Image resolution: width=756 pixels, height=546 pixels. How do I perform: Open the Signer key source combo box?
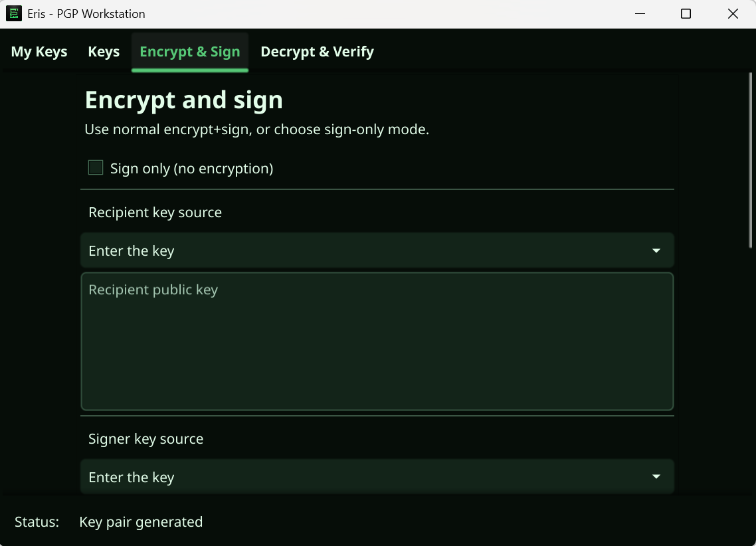tap(377, 476)
